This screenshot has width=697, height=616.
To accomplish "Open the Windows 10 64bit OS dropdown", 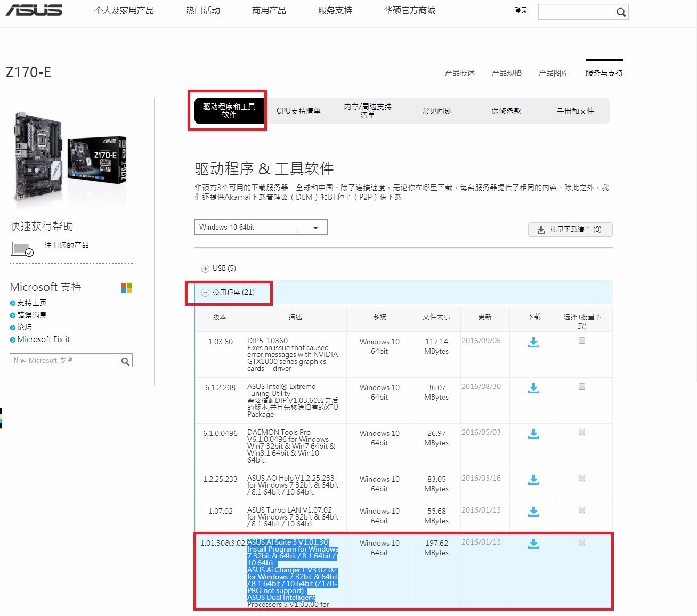I will 261,227.
